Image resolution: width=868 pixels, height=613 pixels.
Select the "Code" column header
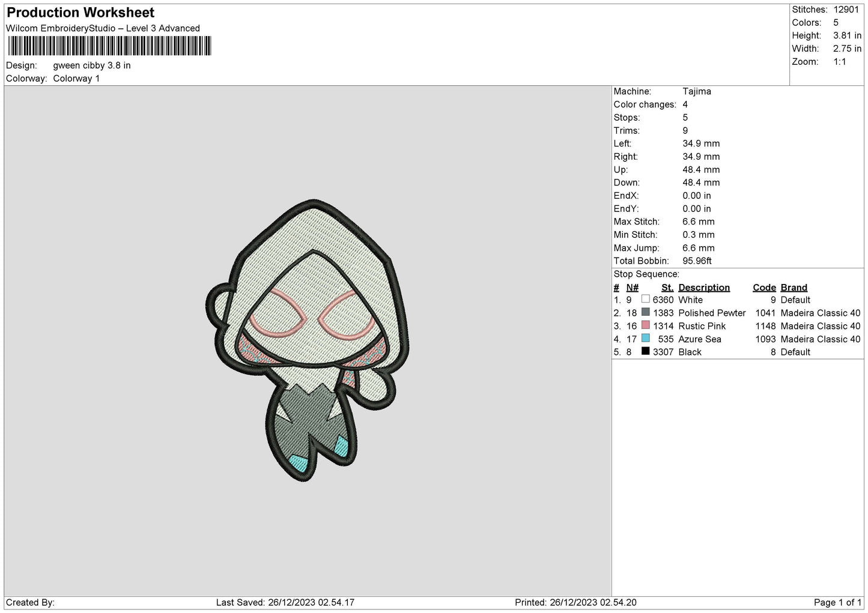tap(765, 288)
